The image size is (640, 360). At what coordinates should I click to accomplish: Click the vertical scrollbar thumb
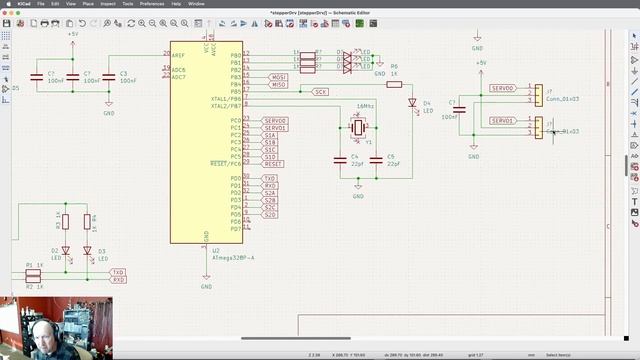pos(626,165)
